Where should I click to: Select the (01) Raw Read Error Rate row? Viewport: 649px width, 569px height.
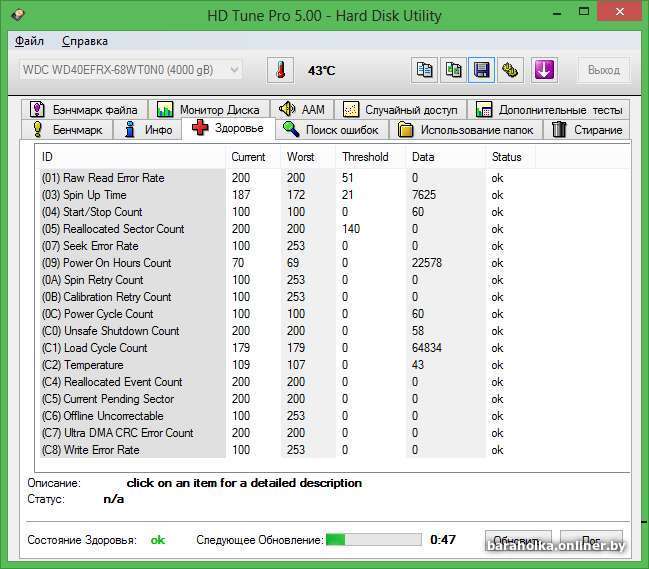click(287, 178)
